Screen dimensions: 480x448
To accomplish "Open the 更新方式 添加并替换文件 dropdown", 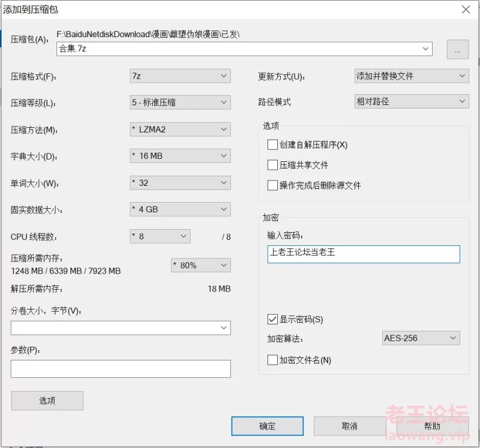I will pyautogui.click(x=412, y=76).
